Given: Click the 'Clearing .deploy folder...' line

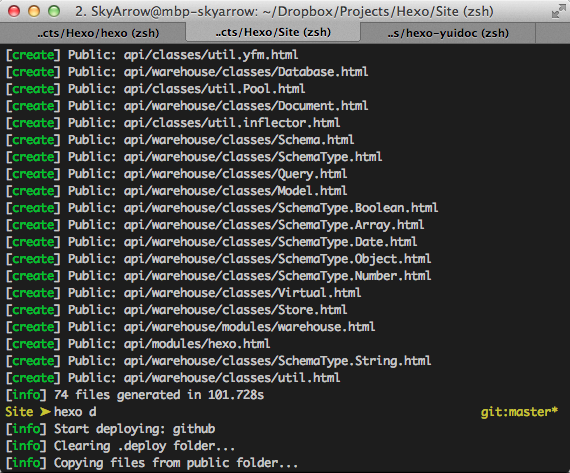Looking at the screenshot, I should [120, 446].
